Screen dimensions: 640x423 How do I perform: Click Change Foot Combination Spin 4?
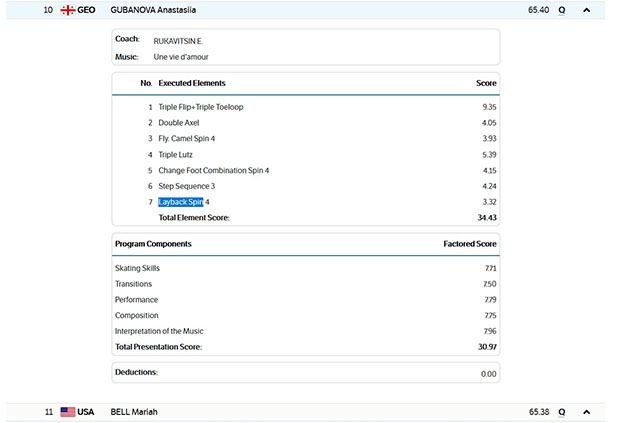pos(213,171)
